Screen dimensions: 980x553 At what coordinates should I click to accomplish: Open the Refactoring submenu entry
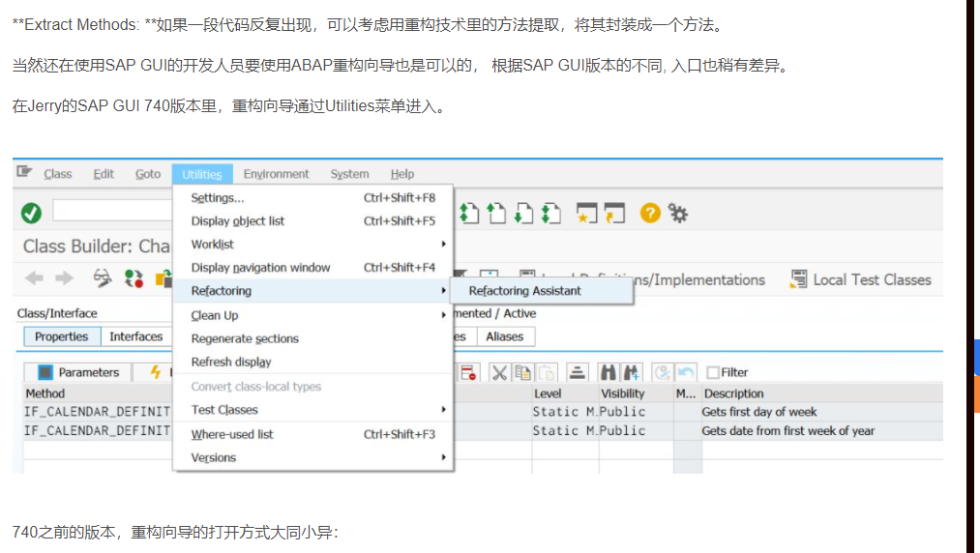(x=312, y=291)
